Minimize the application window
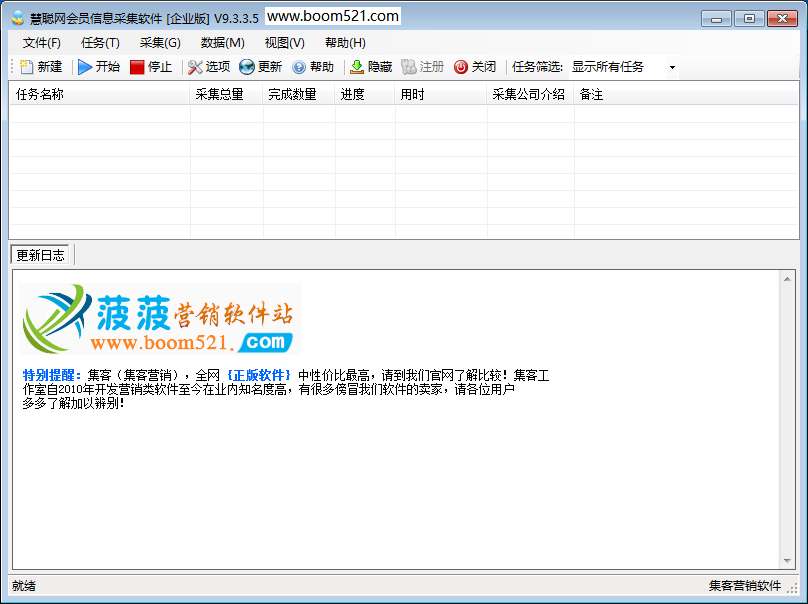808x604 pixels. pos(716,19)
